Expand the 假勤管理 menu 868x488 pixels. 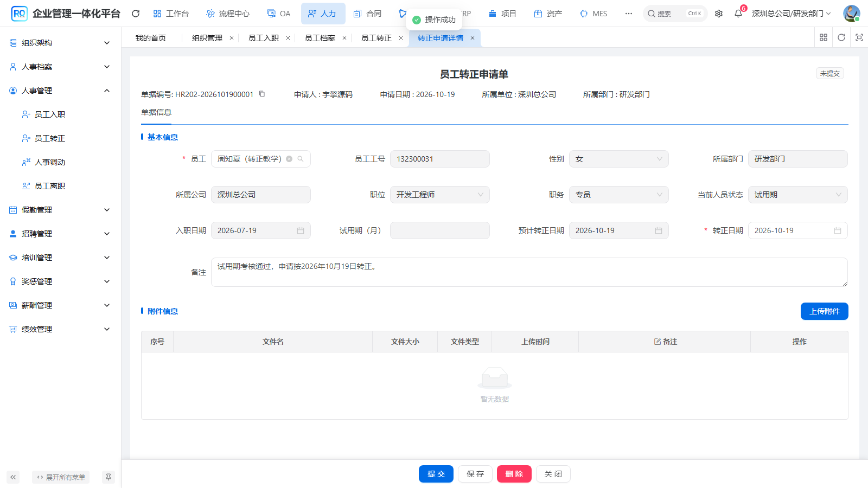pos(60,210)
